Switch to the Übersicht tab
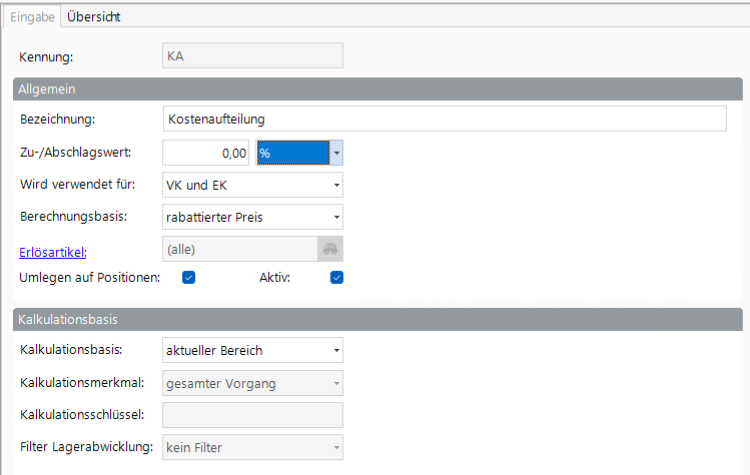Image resolution: width=750 pixels, height=475 pixels. (94, 17)
